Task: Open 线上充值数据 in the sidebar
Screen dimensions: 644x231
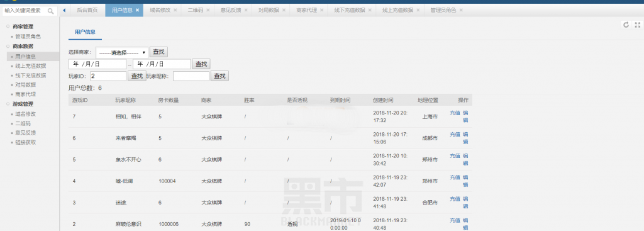Action: (x=30, y=65)
